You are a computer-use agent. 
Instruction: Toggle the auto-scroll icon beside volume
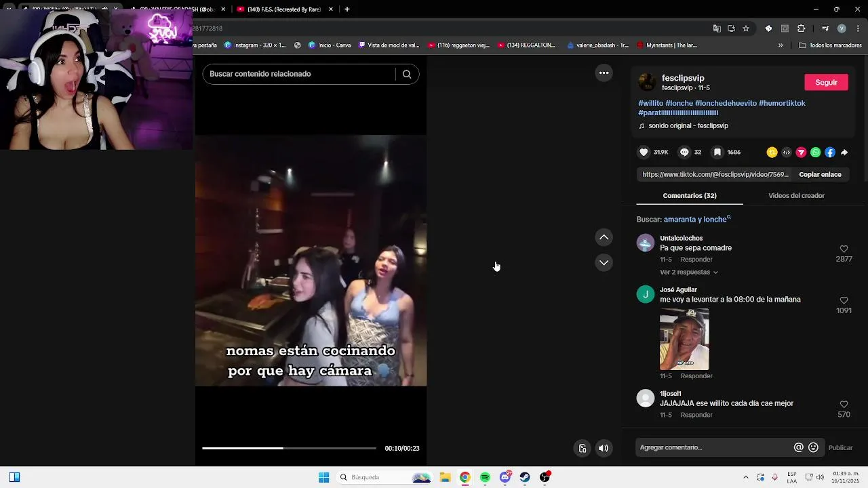(582, 448)
